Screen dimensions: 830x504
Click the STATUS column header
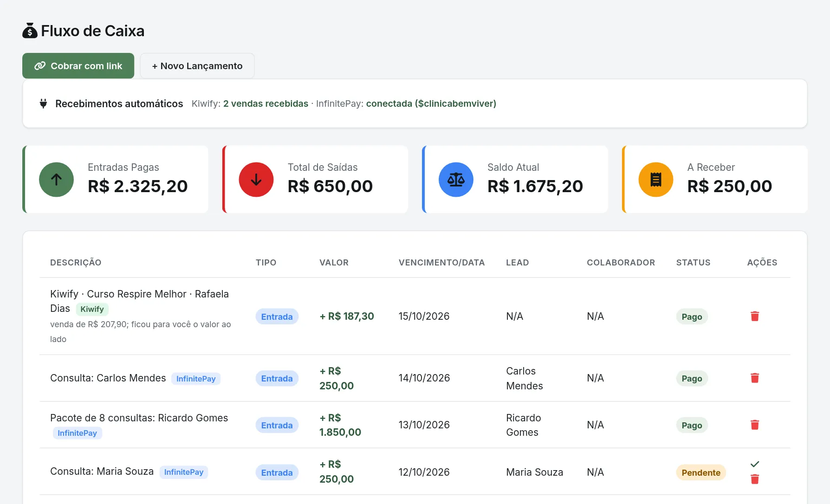[693, 263]
